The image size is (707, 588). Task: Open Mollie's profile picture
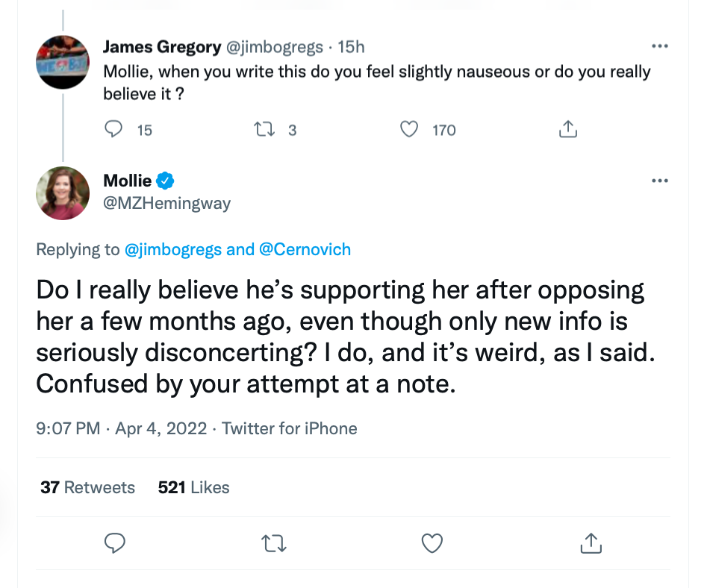click(x=63, y=193)
